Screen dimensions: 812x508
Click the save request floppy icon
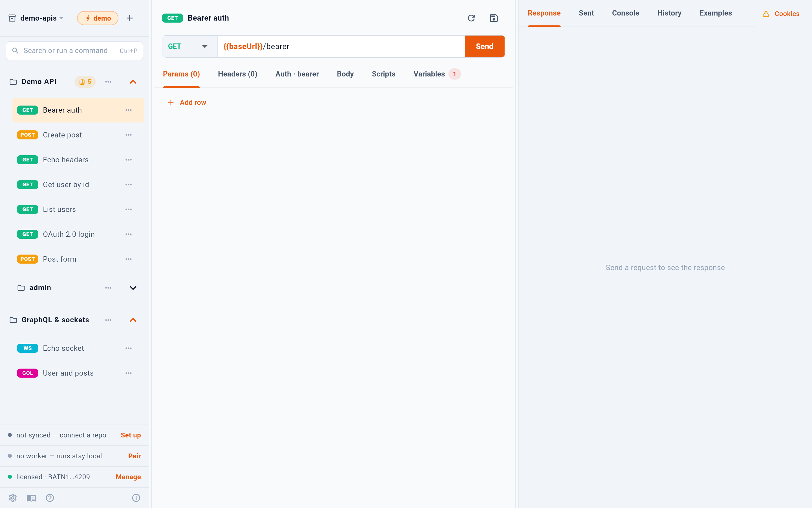click(494, 18)
